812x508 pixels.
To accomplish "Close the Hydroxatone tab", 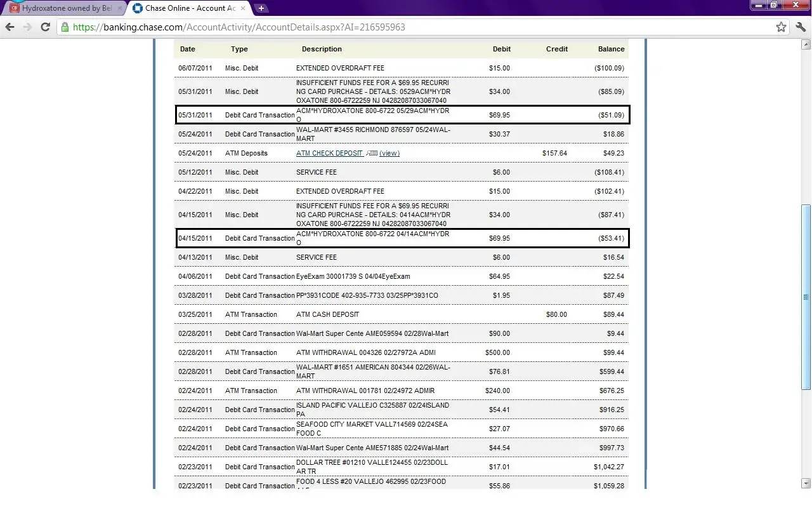I will (120, 8).
